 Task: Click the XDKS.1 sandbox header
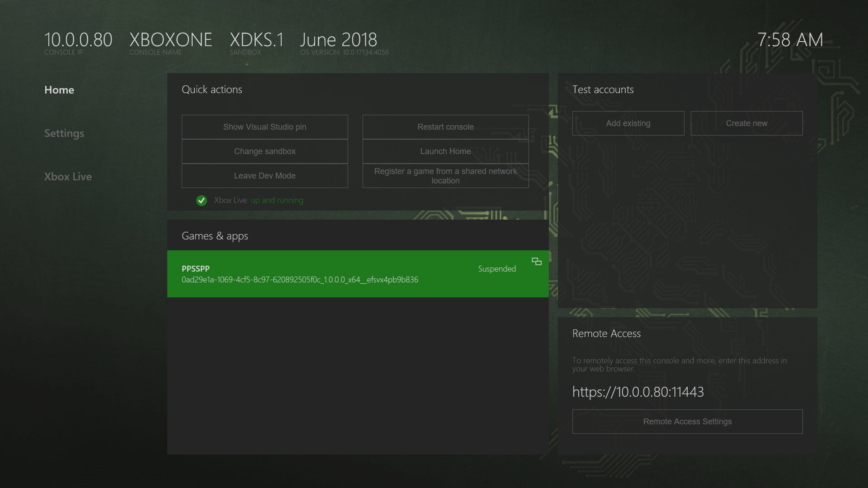[x=256, y=40]
